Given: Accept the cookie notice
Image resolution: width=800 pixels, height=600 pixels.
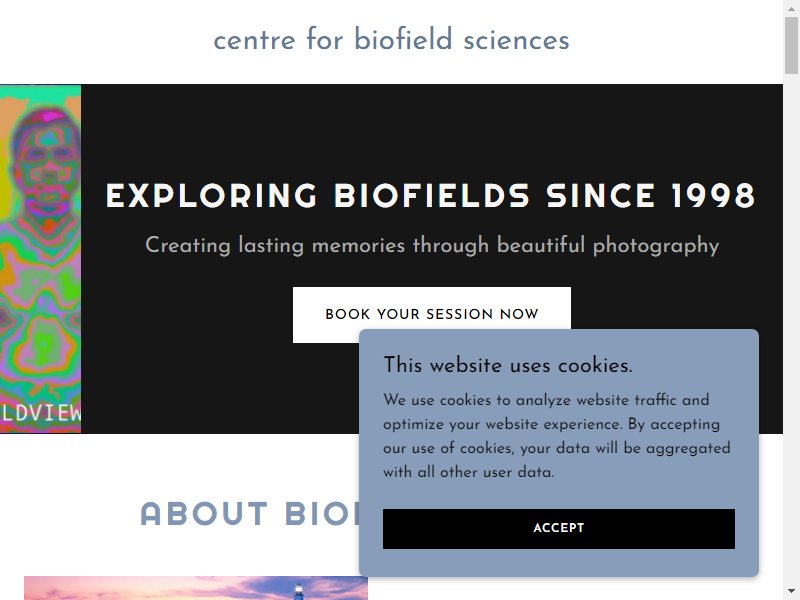Looking at the screenshot, I should pos(559,529).
